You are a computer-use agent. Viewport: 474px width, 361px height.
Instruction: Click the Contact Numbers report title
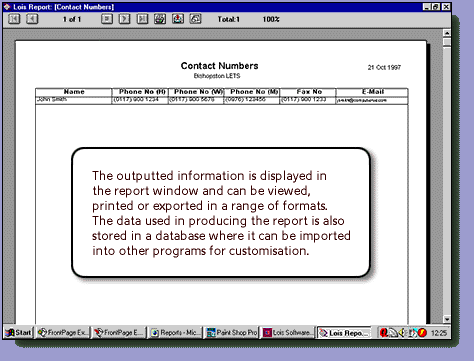point(219,66)
